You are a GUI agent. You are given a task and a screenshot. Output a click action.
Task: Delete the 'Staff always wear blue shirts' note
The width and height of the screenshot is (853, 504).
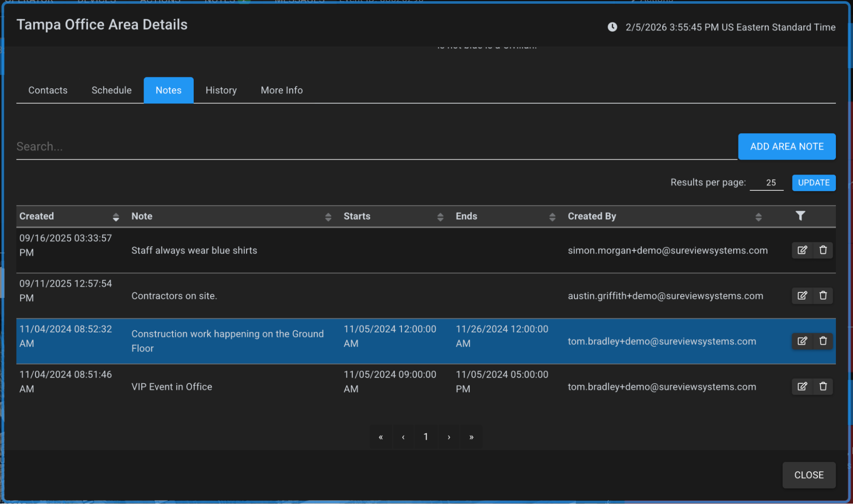click(x=823, y=250)
